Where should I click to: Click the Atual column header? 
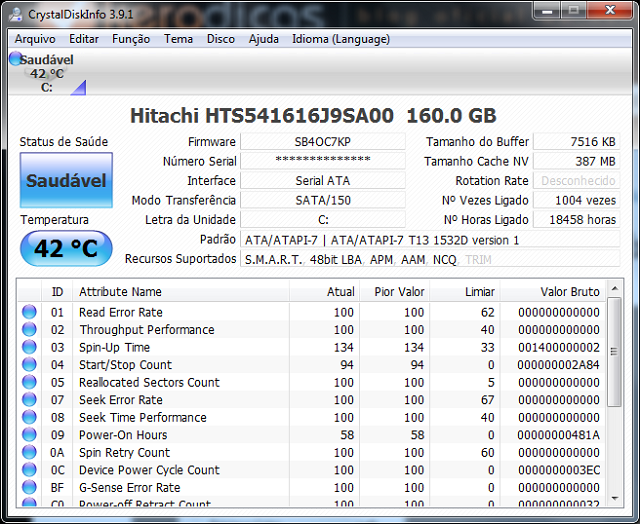324,292
